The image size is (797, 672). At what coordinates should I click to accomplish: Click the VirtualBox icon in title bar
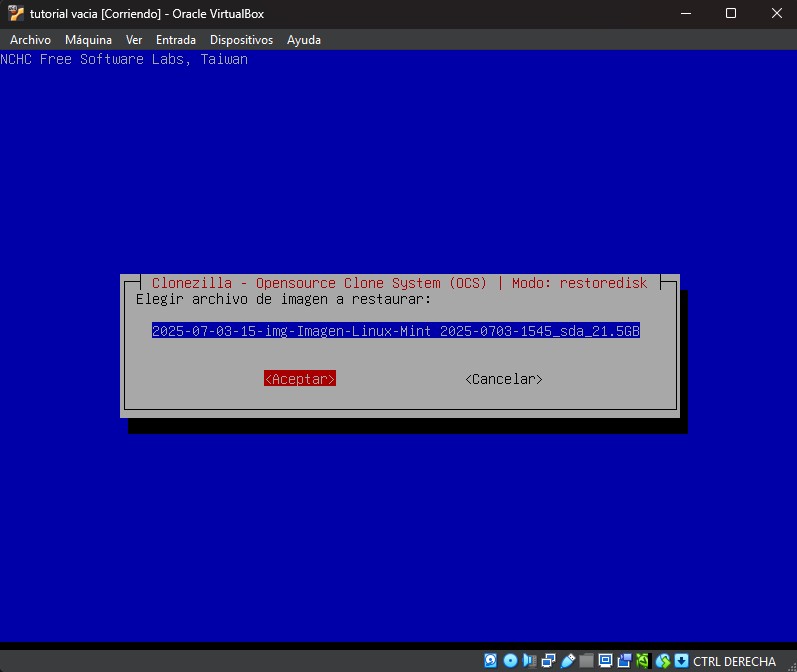pyautogui.click(x=16, y=13)
